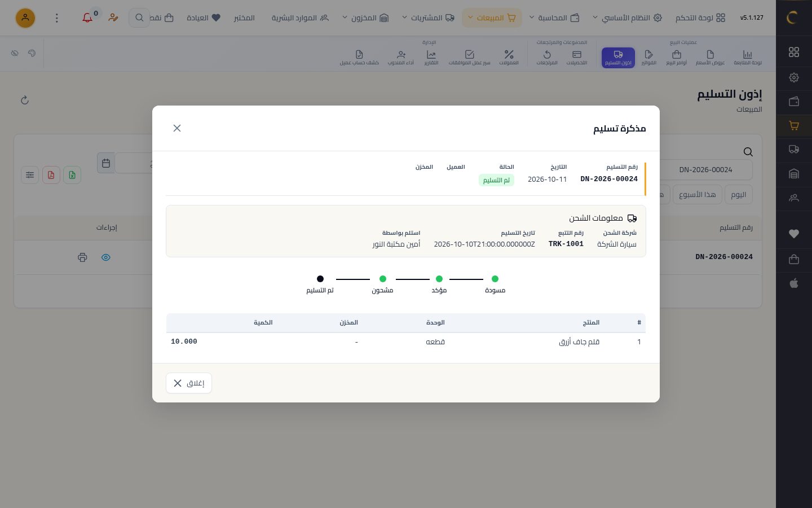This screenshot has height=508, width=812.
Task: Export the list to PDF
Action: (51, 175)
